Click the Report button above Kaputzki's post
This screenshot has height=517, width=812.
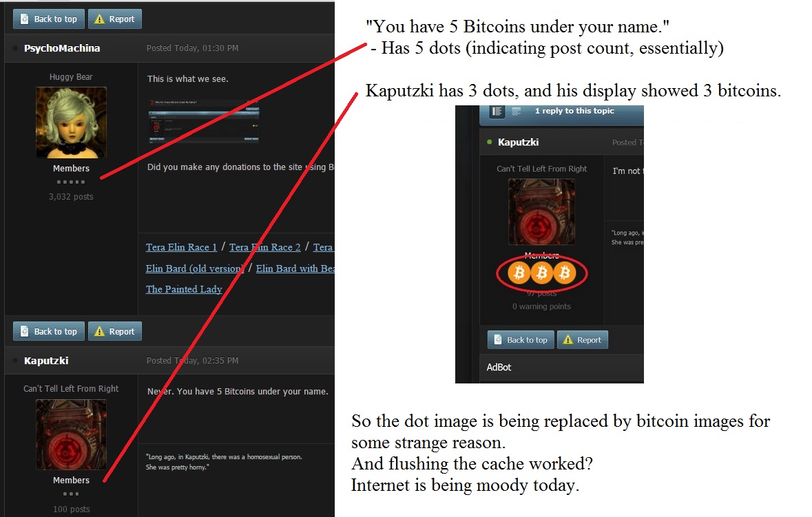(115, 331)
